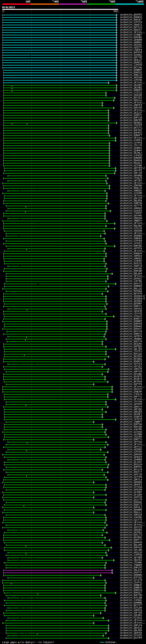Image resolution: width=146 pixels, height=644 pixels.
Task: Select the UniRef100_Q1WAK1 label
Action: click(x=131, y=148)
